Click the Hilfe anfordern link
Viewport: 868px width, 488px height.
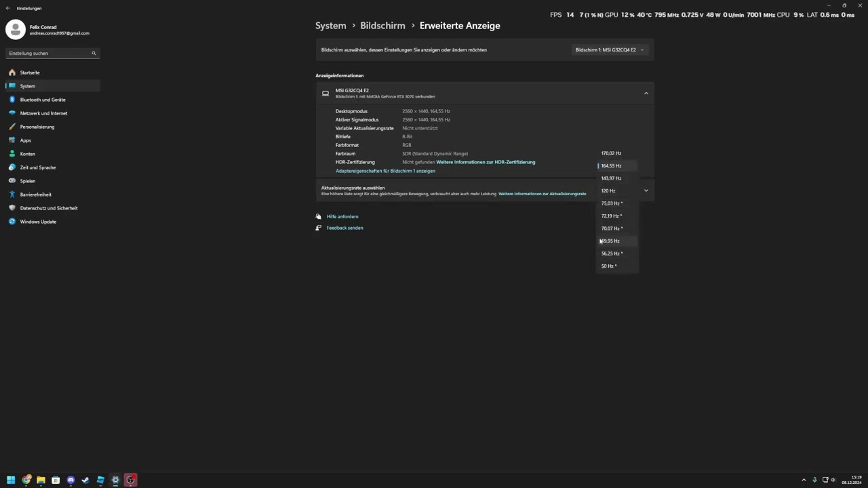[x=342, y=217]
